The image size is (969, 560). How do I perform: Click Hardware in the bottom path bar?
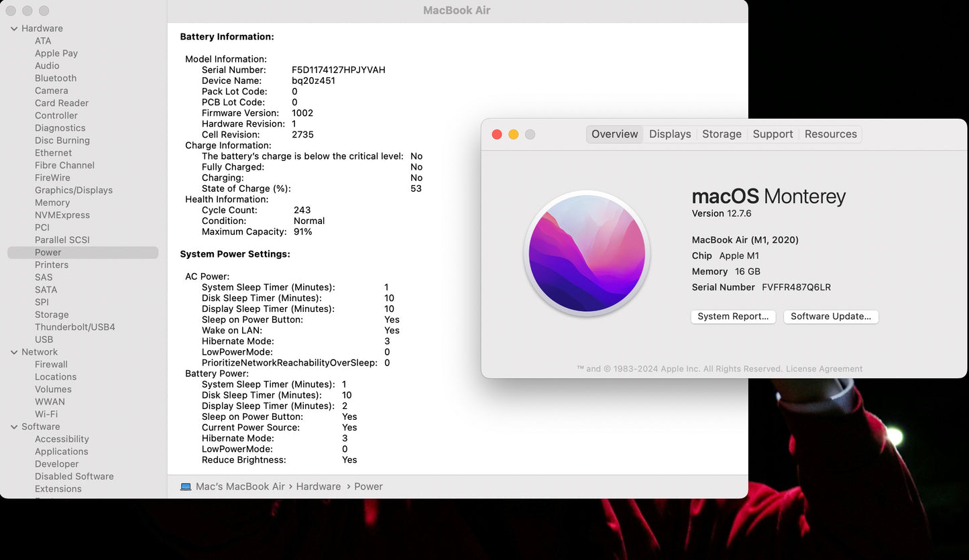pos(318,487)
